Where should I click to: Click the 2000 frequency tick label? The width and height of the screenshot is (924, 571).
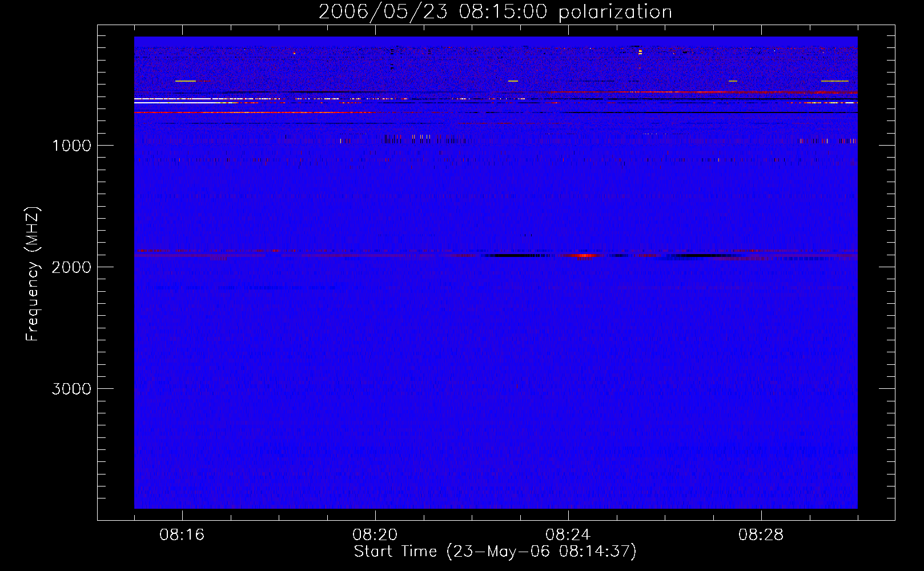[71, 267]
